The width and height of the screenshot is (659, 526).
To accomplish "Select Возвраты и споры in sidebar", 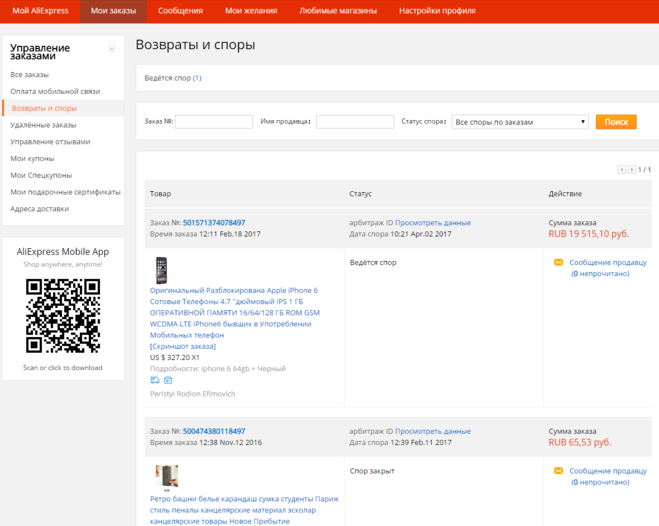I will coord(44,108).
